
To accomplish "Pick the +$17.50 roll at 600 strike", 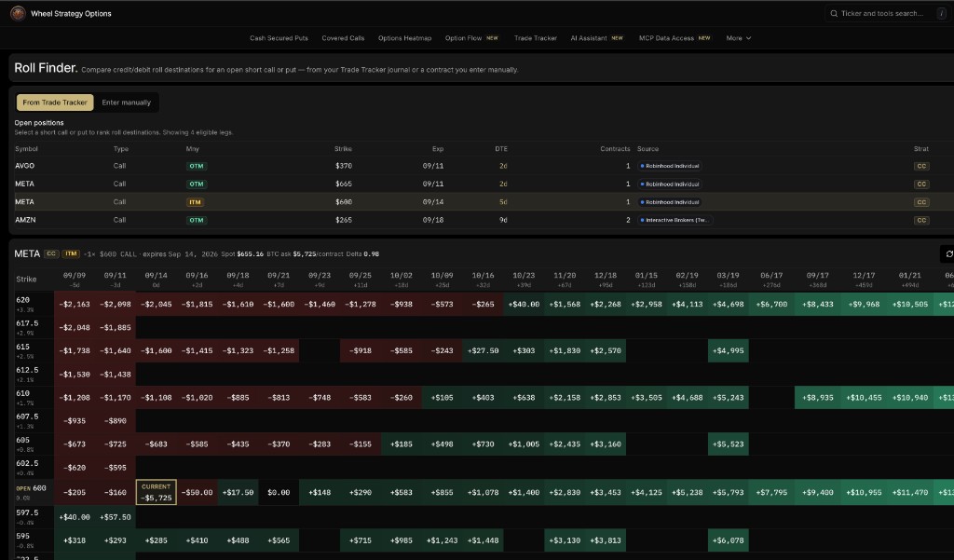I will 238,492.
